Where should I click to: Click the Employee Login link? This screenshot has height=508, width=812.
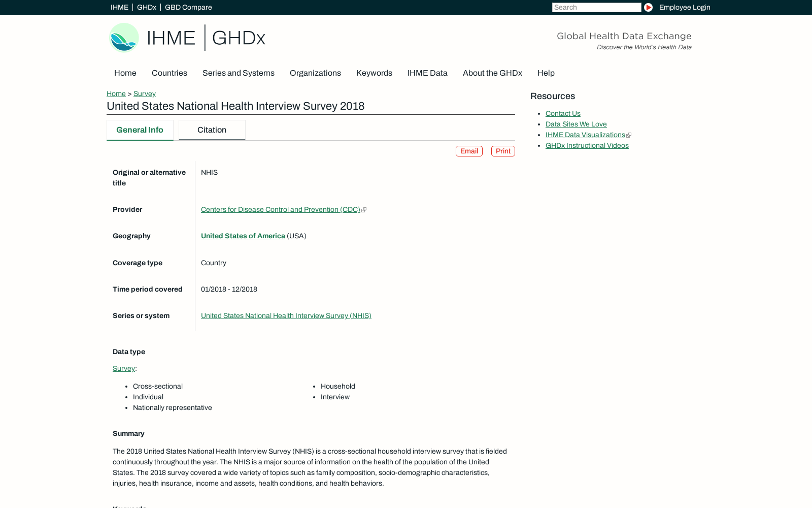685,7
